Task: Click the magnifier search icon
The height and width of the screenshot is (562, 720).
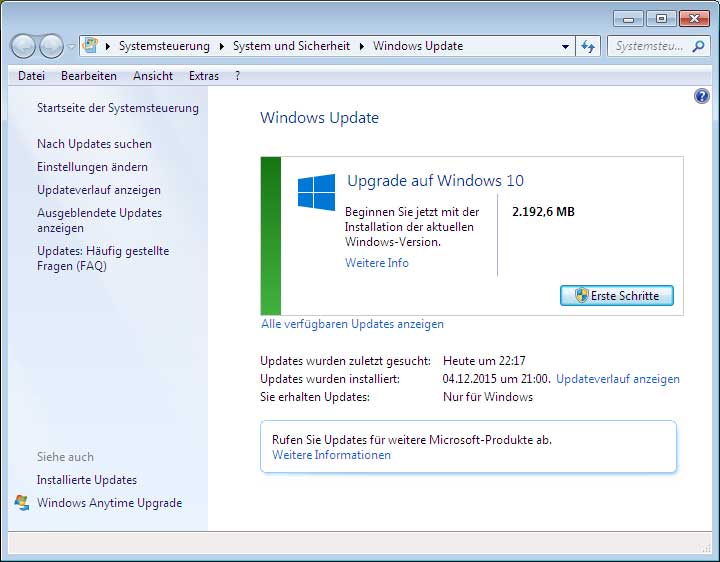Action: [x=699, y=46]
